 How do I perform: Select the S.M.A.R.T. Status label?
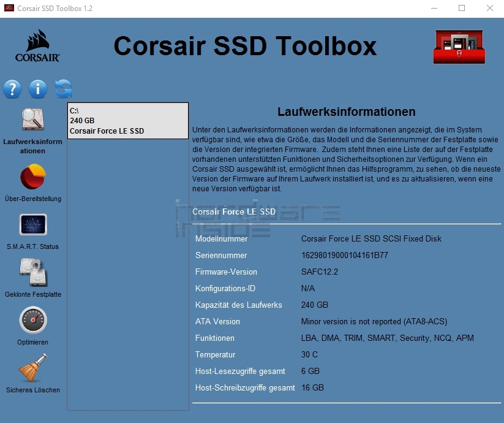click(x=33, y=246)
